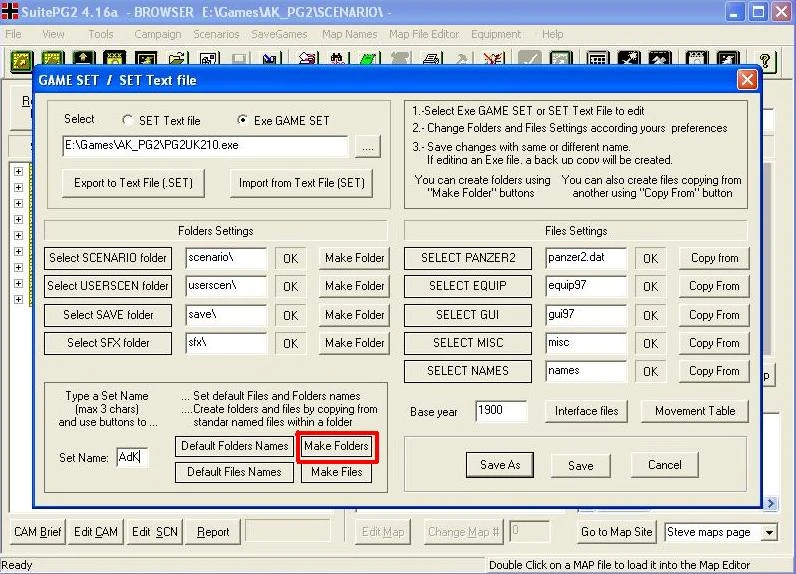Click the Set Name input field
The width and height of the screenshot is (796, 574).
(x=132, y=458)
